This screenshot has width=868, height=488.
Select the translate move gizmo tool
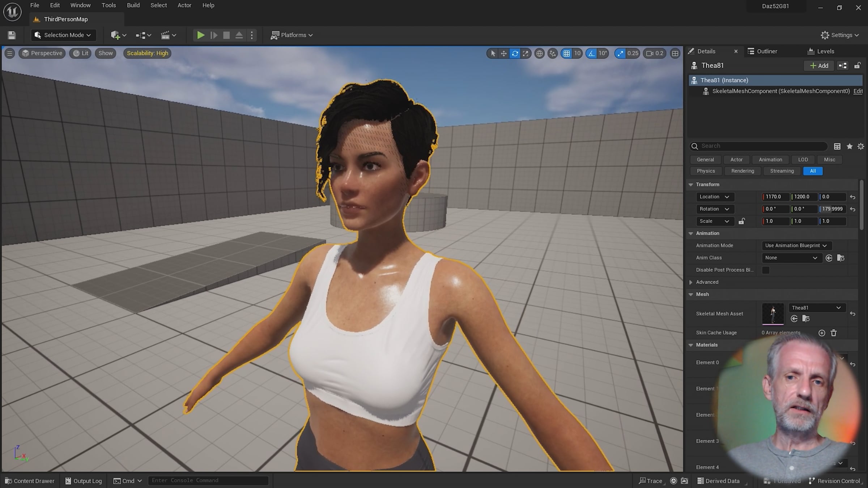click(503, 53)
